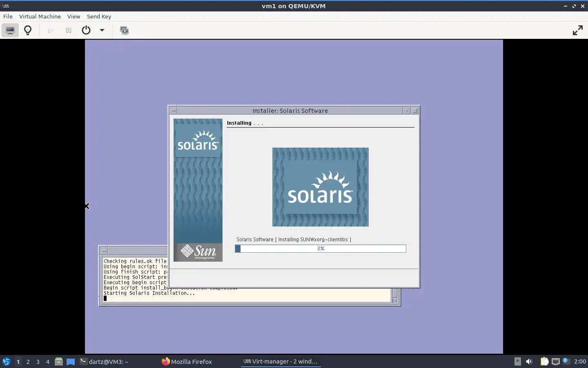The image size is (588, 368).
Task: Shut down the VM with power icon
Action: (x=86, y=30)
